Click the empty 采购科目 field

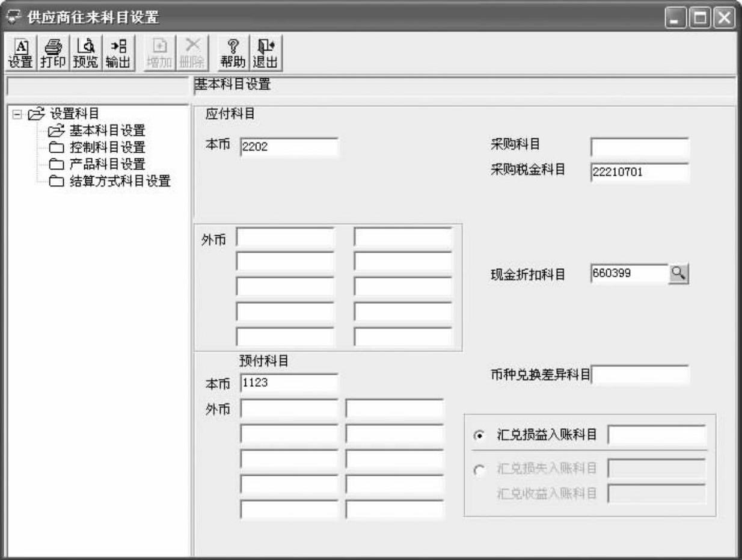pos(640,147)
